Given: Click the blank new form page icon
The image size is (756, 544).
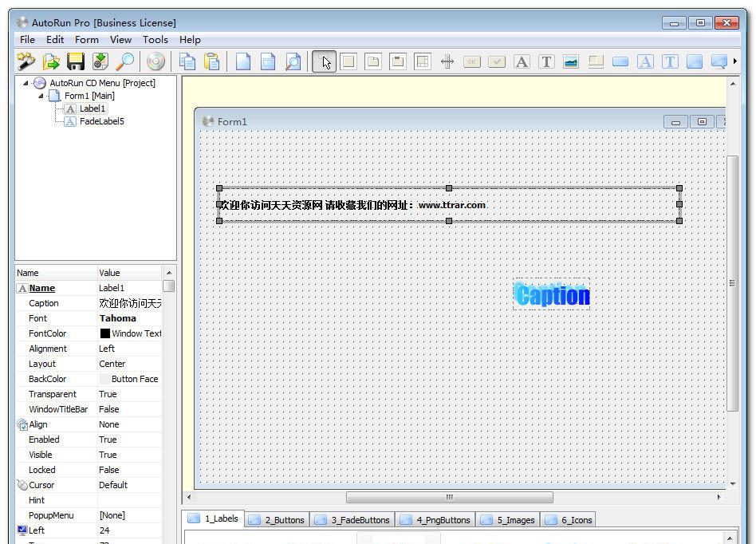Looking at the screenshot, I should click(243, 61).
